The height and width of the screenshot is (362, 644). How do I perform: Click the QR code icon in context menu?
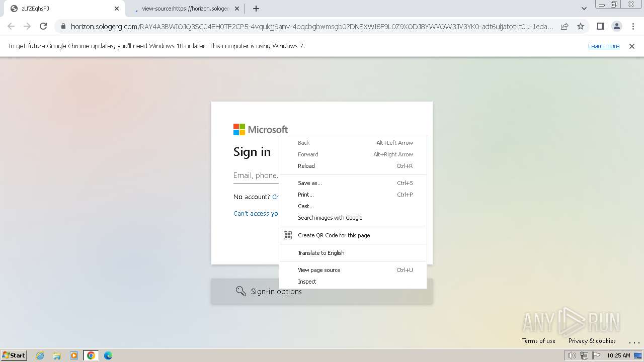pos(288,235)
